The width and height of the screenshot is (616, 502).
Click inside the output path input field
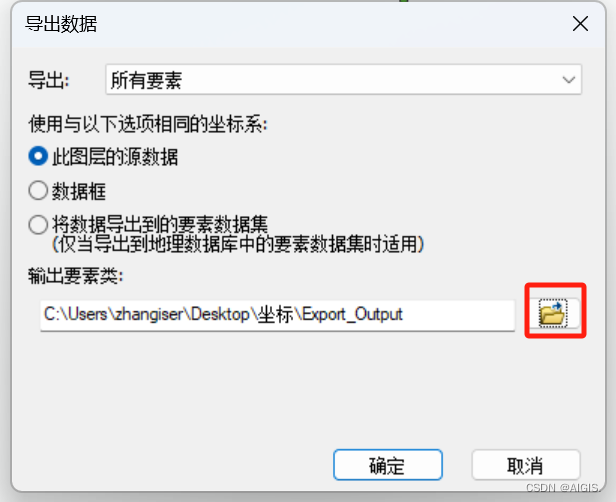pyautogui.click(x=277, y=315)
